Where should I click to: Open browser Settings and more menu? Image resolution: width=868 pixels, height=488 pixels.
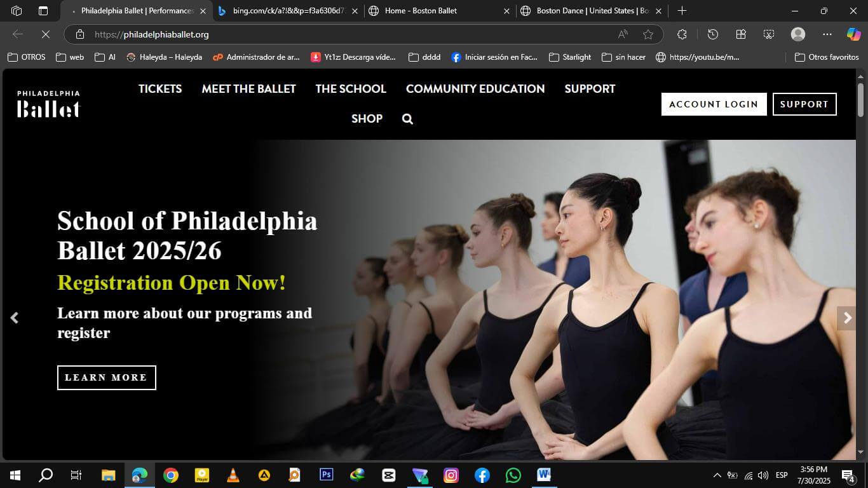click(827, 34)
